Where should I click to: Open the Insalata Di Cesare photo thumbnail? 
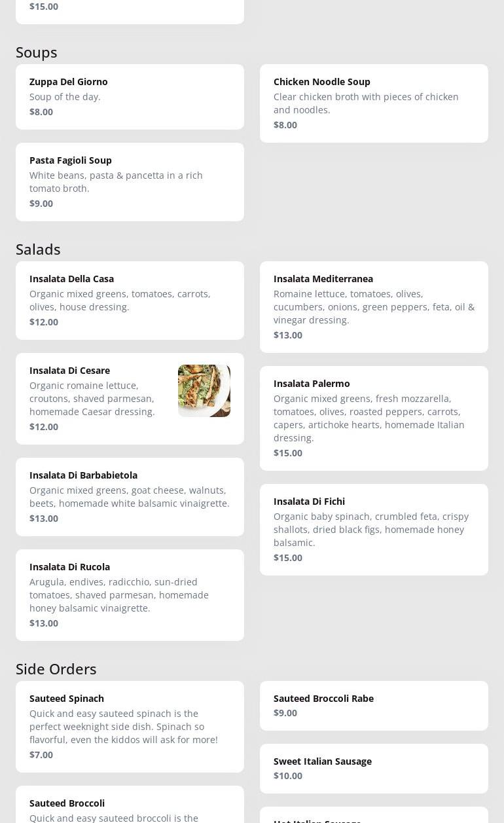coord(204,391)
